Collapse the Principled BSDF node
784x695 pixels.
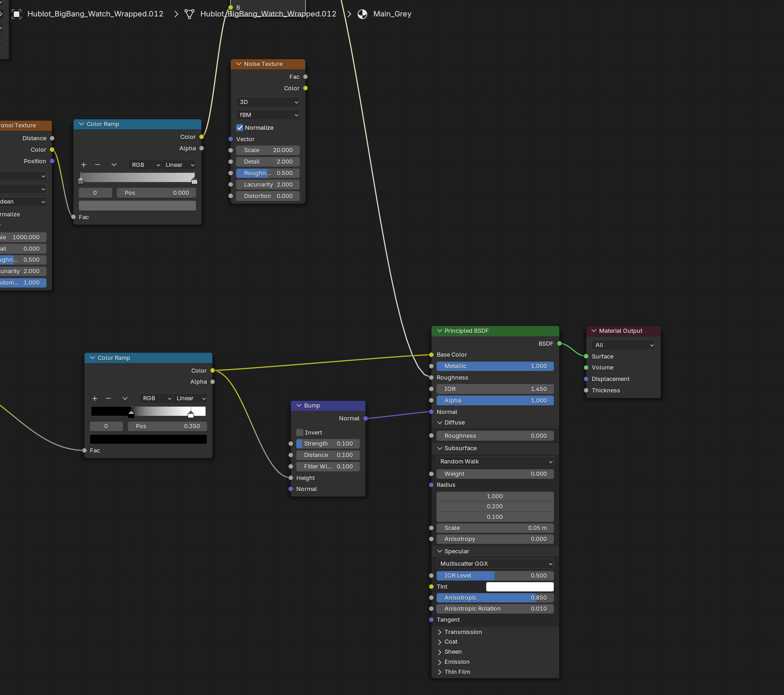coord(439,331)
